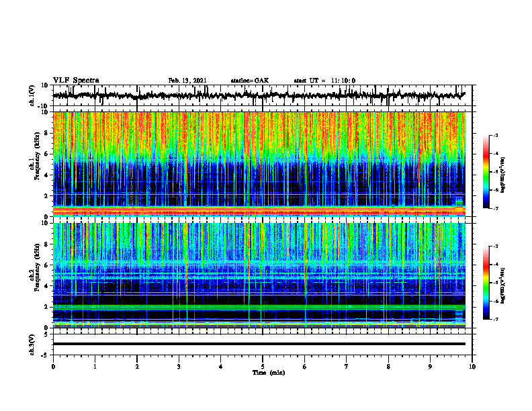The width and height of the screenshot is (532, 411).
Task: Click time axis tick label "3"
Action: (x=179, y=367)
